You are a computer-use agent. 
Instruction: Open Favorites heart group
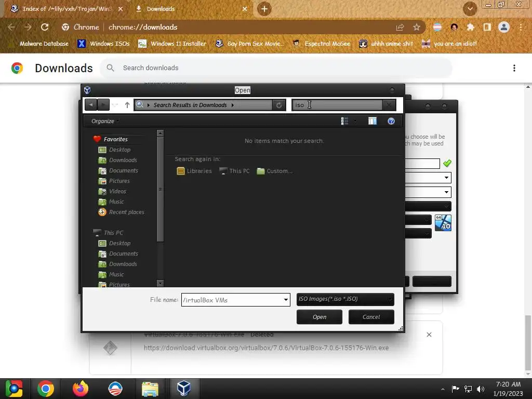pyautogui.click(x=111, y=139)
